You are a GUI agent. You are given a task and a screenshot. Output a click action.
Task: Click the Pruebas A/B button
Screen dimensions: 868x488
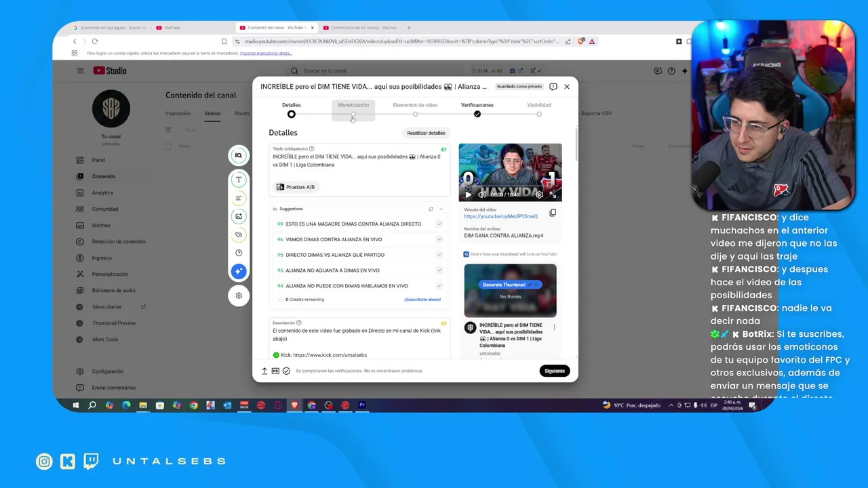[296, 186]
